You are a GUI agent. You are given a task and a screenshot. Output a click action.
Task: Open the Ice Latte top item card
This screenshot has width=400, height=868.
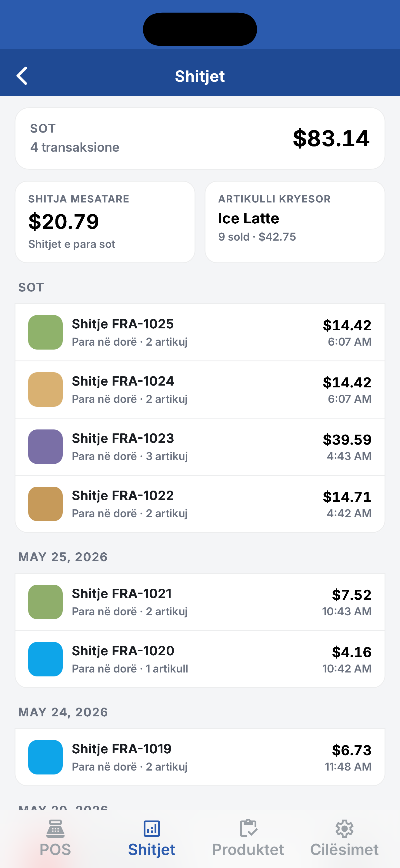(295, 222)
